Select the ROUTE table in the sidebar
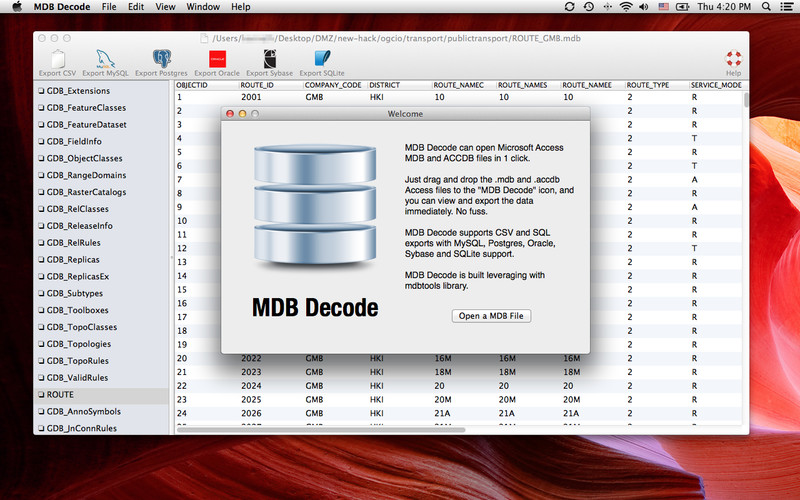800x500 pixels. click(x=60, y=395)
